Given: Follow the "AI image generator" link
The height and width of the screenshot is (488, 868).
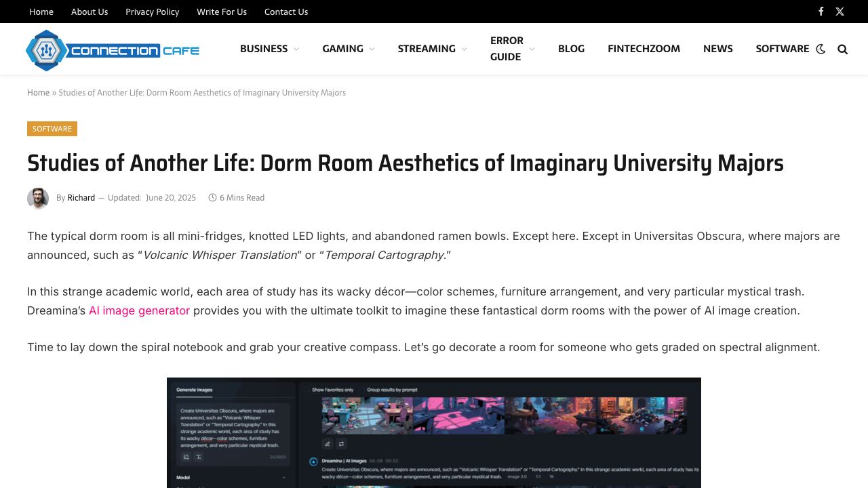Looking at the screenshot, I should click(x=139, y=310).
